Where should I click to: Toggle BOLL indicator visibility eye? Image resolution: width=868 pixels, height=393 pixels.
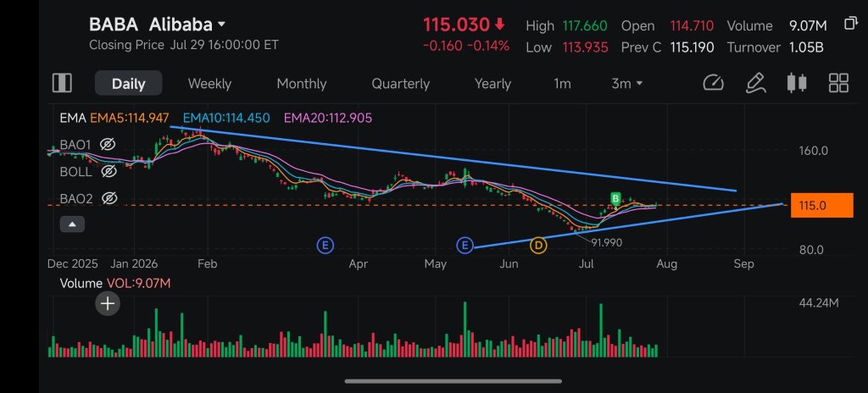click(108, 172)
